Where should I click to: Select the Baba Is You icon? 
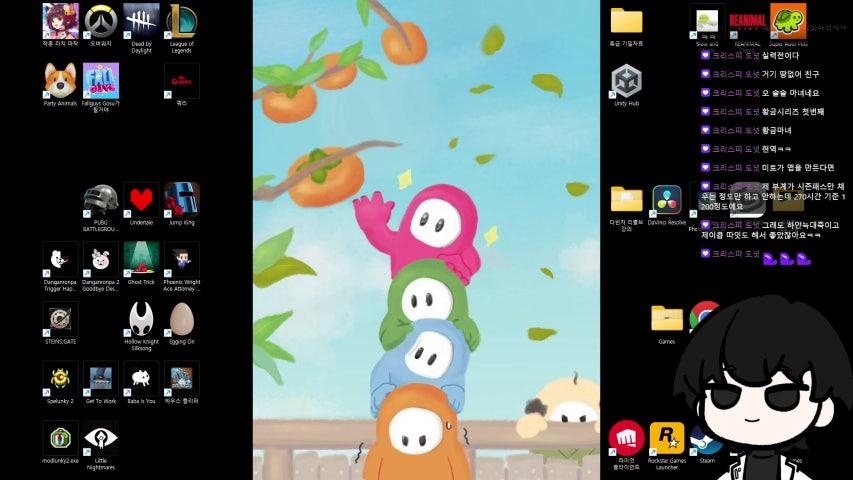141,379
